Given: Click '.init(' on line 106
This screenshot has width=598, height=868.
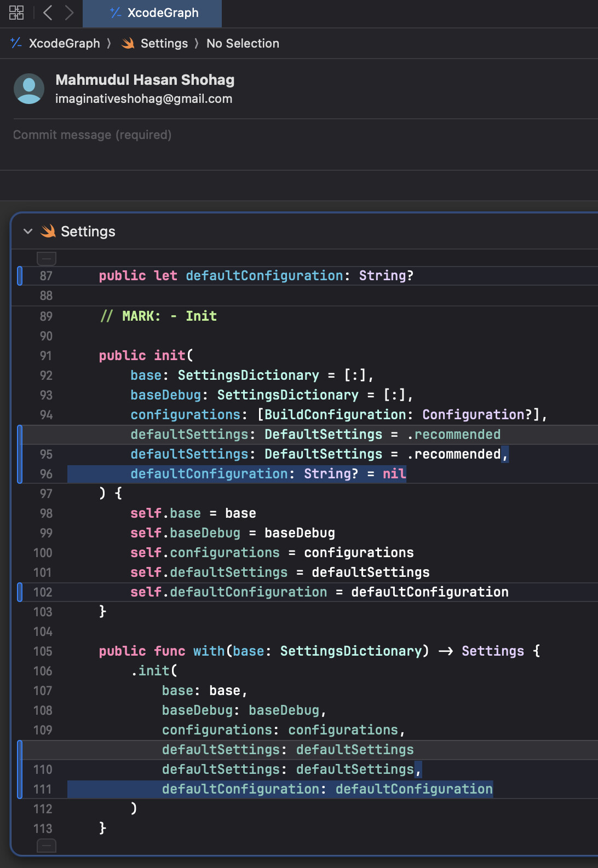Looking at the screenshot, I should pyautogui.click(x=154, y=671).
